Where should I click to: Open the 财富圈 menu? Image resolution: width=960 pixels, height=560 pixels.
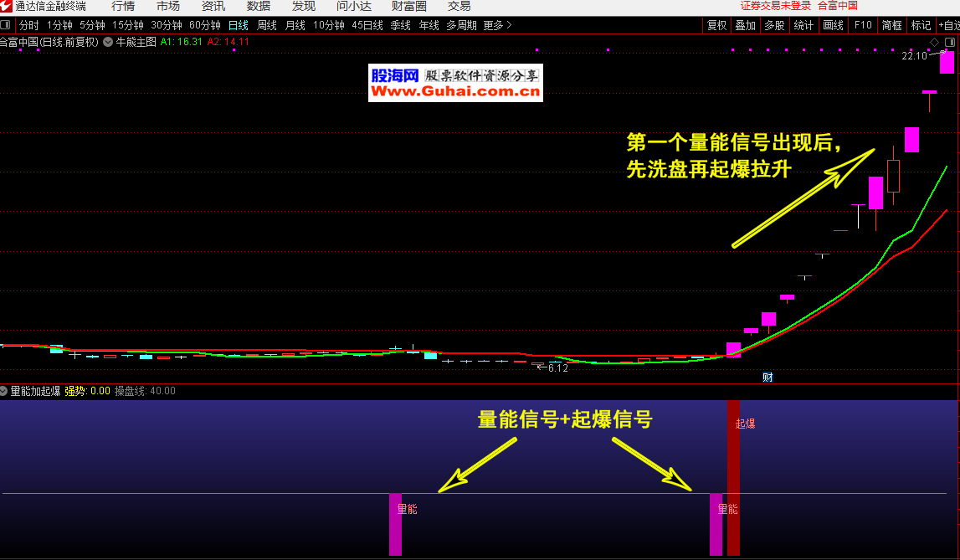(x=411, y=6)
